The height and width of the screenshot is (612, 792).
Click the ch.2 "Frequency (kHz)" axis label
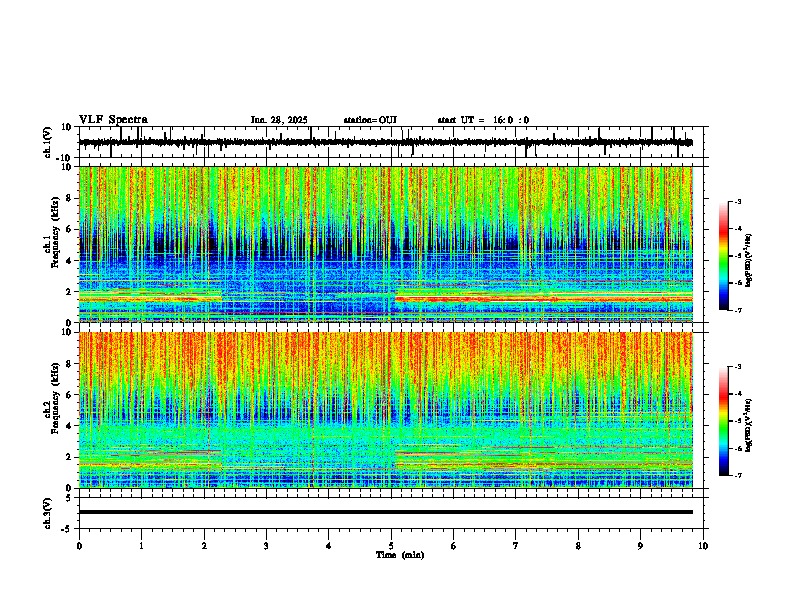[55, 398]
